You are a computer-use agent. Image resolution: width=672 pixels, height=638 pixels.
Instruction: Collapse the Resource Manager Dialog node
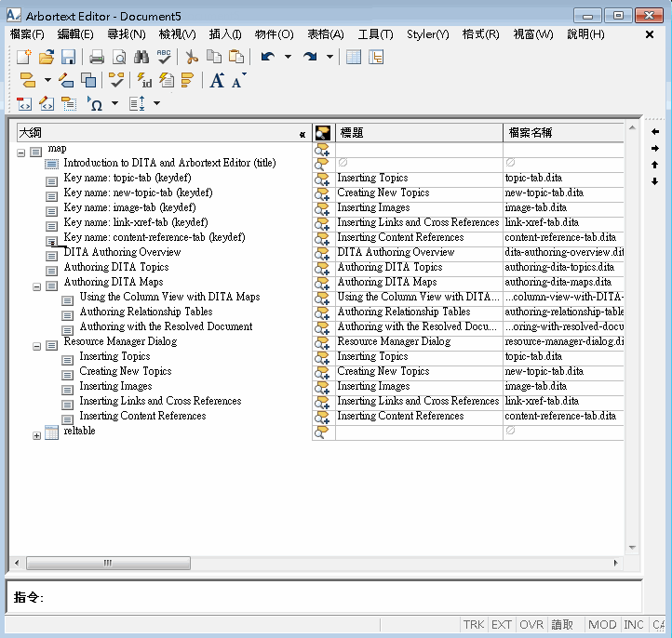coord(37,346)
